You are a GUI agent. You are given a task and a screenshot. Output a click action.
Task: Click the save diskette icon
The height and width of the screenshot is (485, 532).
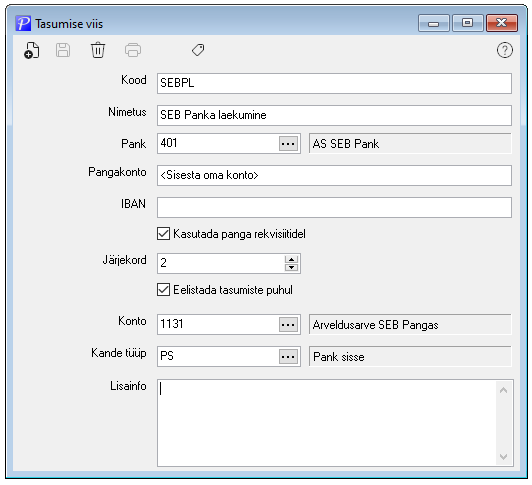pos(63,50)
